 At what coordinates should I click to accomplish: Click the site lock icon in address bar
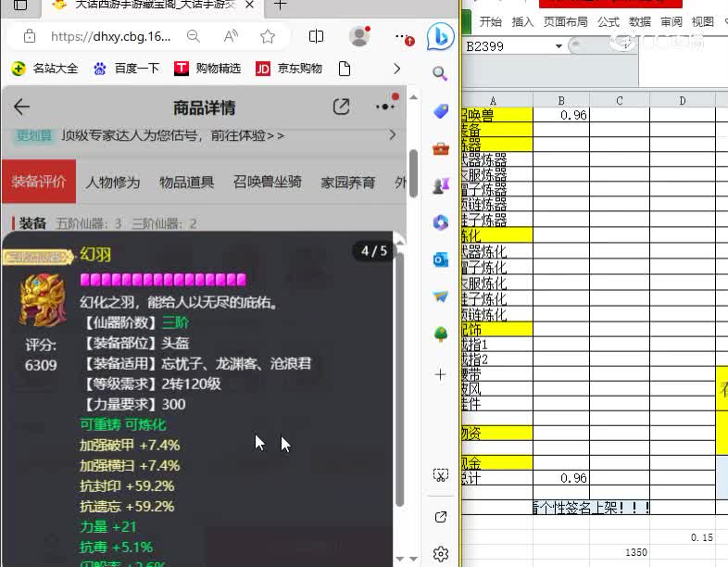tap(30, 36)
